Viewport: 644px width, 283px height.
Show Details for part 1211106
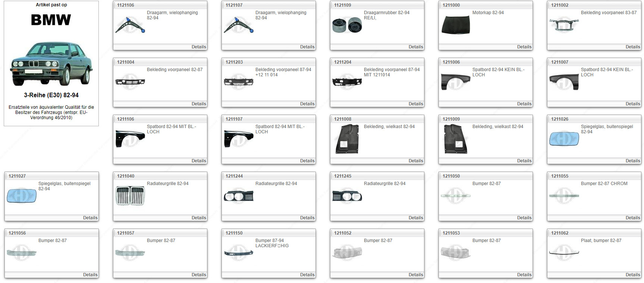click(x=199, y=161)
